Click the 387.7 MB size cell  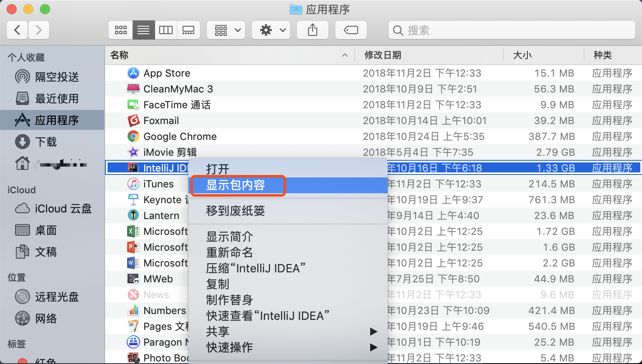552,137
